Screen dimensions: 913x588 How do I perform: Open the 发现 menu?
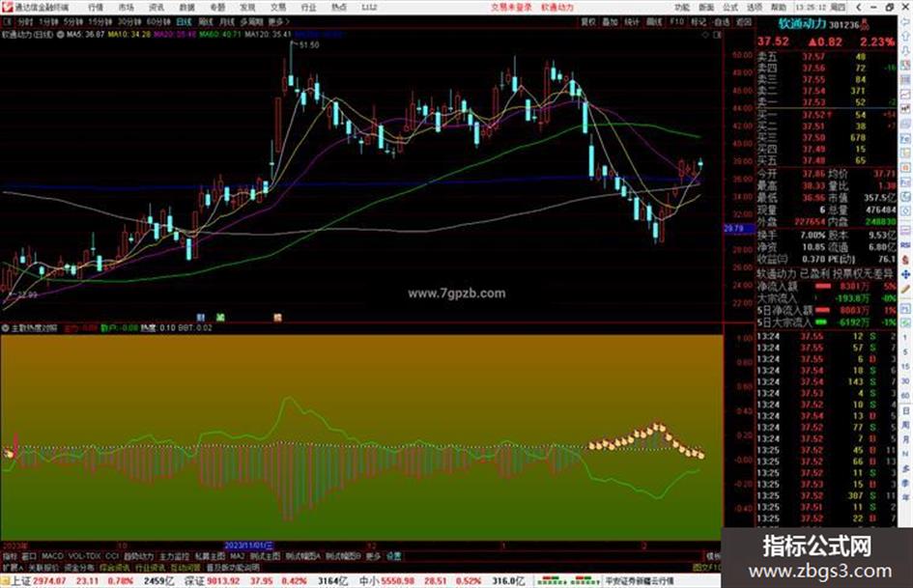[x=247, y=7]
